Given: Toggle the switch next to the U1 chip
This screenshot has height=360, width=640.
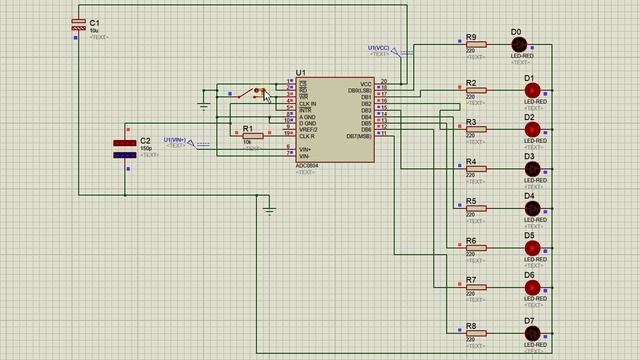Looking at the screenshot, I should click(x=251, y=93).
